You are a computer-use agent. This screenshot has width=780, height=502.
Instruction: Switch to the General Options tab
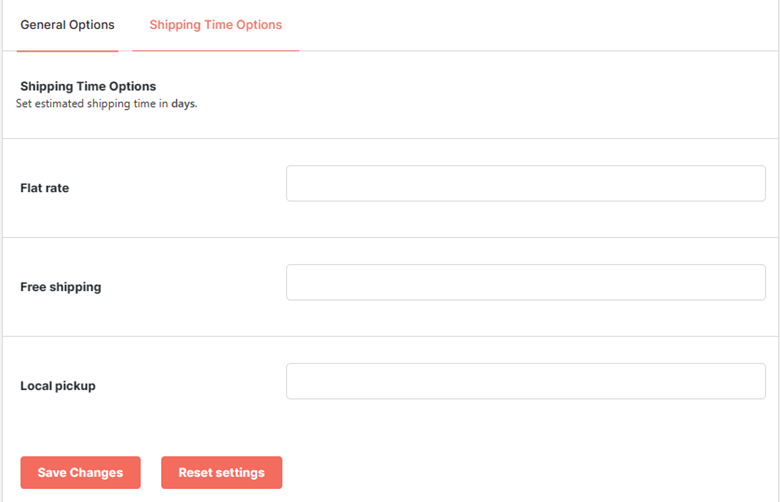67,25
